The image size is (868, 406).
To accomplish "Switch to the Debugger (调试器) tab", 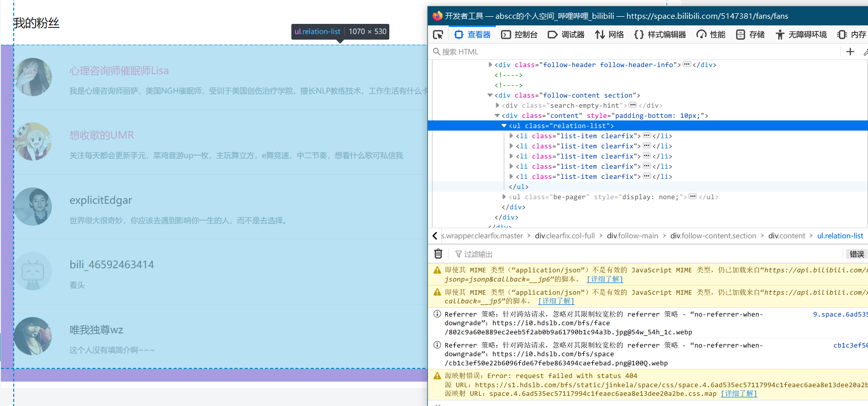I will pos(566,35).
